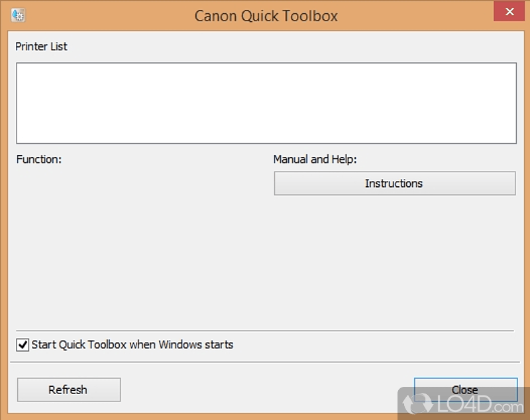The image size is (530, 420).
Task: Click the Function label text
Action: pos(38,159)
